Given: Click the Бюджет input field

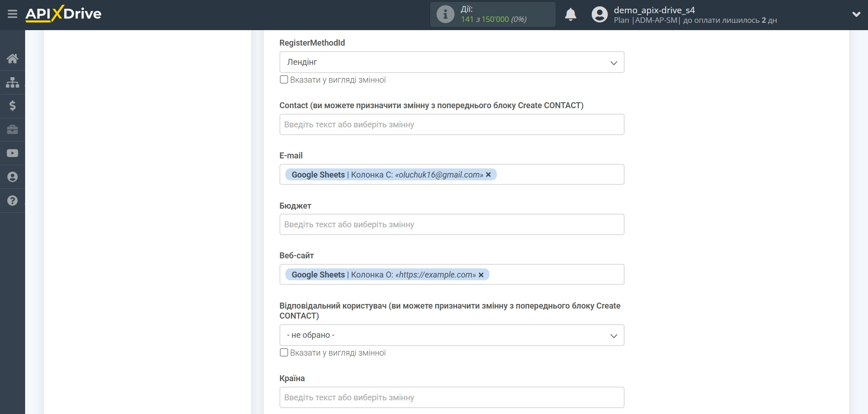Looking at the screenshot, I should point(452,225).
